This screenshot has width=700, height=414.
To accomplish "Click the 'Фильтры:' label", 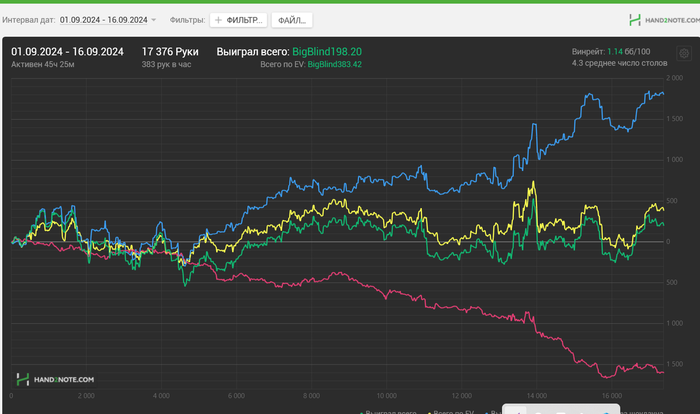I will click(188, 20).
